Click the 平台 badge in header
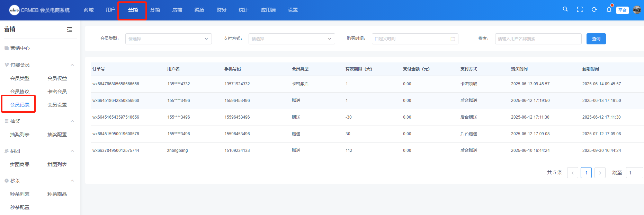 point(623,10)
